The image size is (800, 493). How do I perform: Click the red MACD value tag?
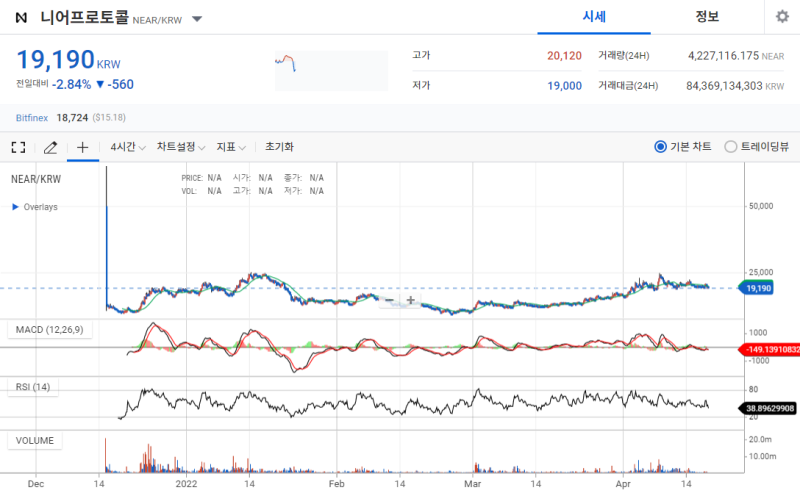click(x=769, y=350)
